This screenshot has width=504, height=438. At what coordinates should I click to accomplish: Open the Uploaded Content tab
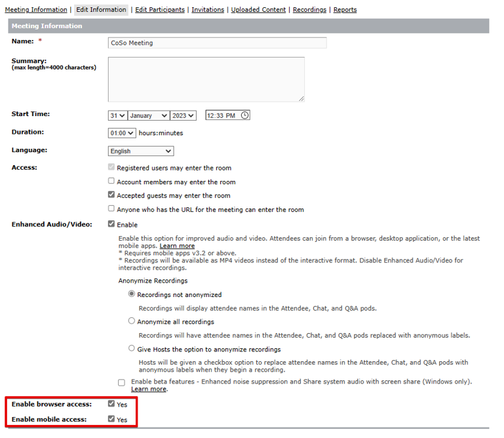258,10
